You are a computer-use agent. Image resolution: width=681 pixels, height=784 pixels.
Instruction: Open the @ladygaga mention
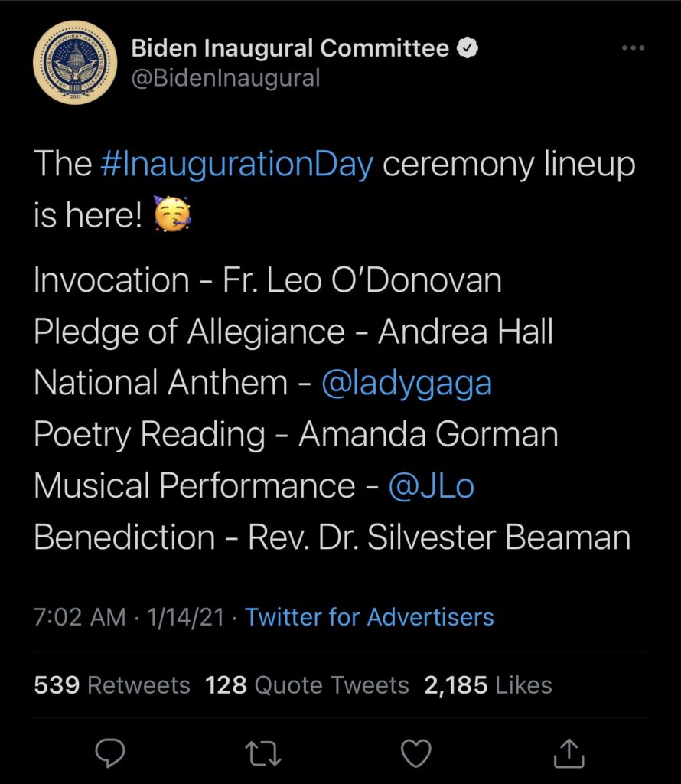[x=406, y=384]
